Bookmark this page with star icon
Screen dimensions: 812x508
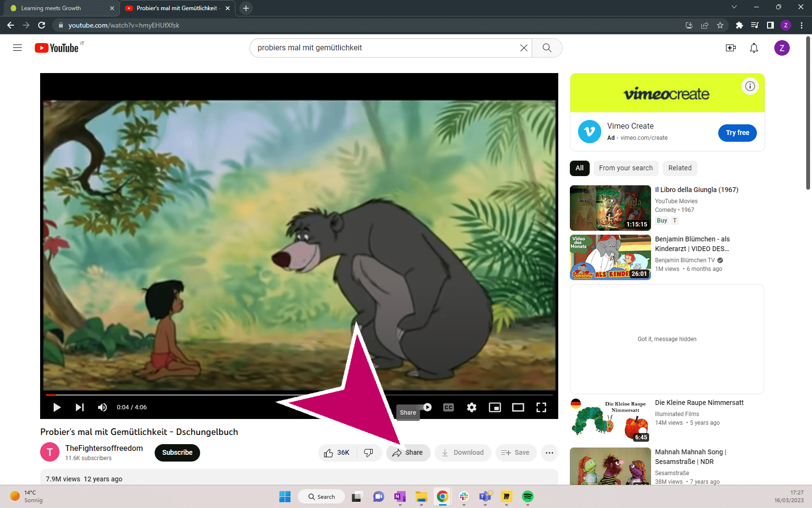[720, 25]
